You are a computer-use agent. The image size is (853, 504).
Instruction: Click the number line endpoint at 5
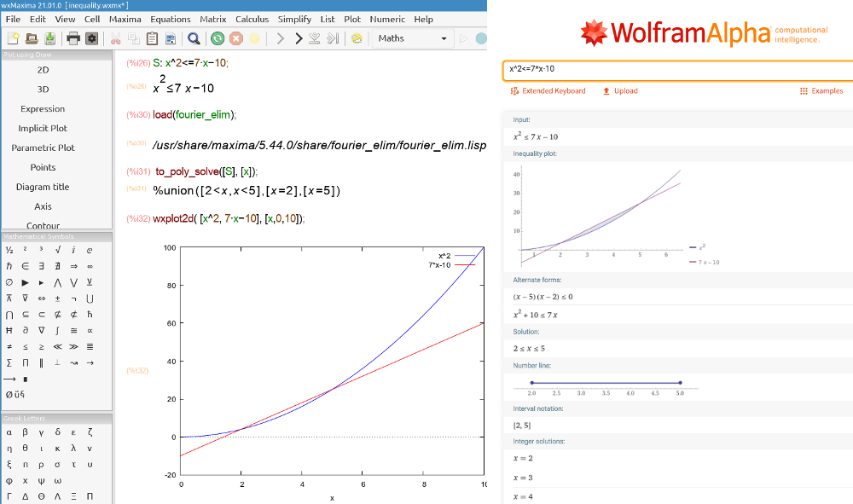point(680,383)
